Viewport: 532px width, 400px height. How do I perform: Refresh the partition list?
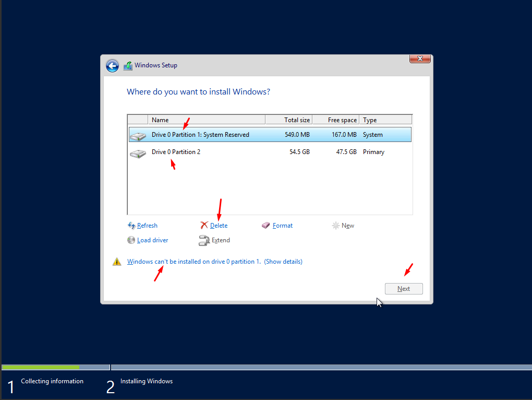[147, 226]
